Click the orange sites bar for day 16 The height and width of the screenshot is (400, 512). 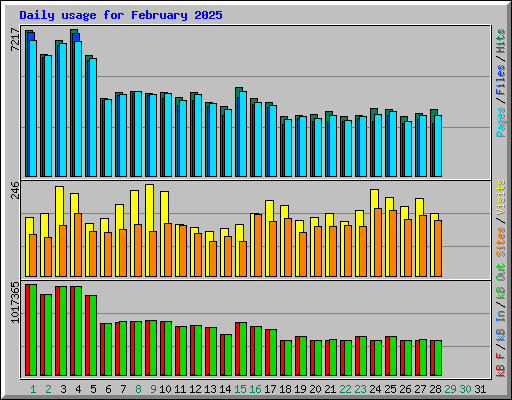pyautogui.click(x=258, y=245)
